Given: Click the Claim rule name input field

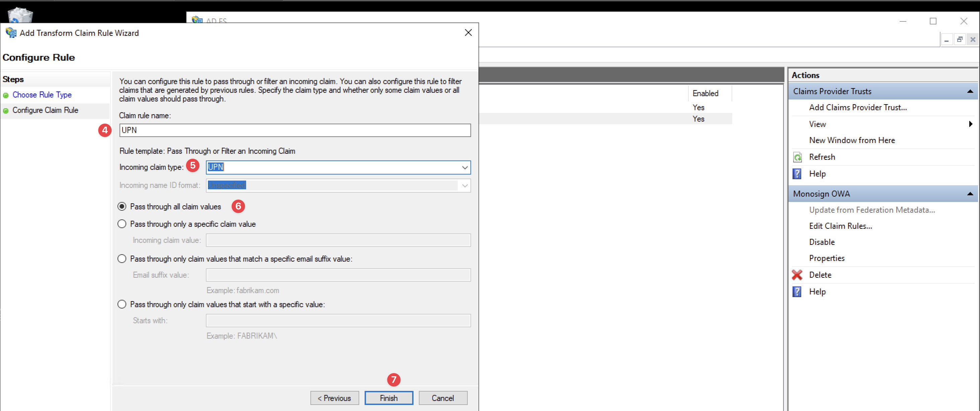Looking at the screenshot, I should pos(294,130).
